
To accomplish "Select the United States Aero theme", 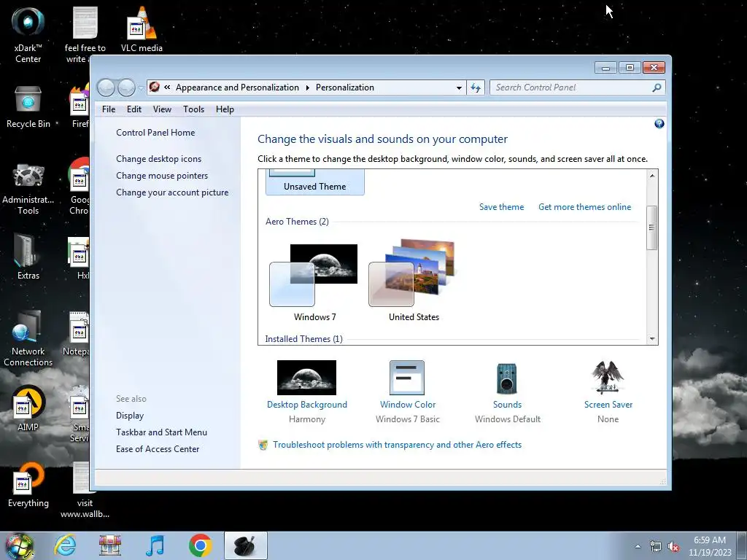I will pos(414,282).
